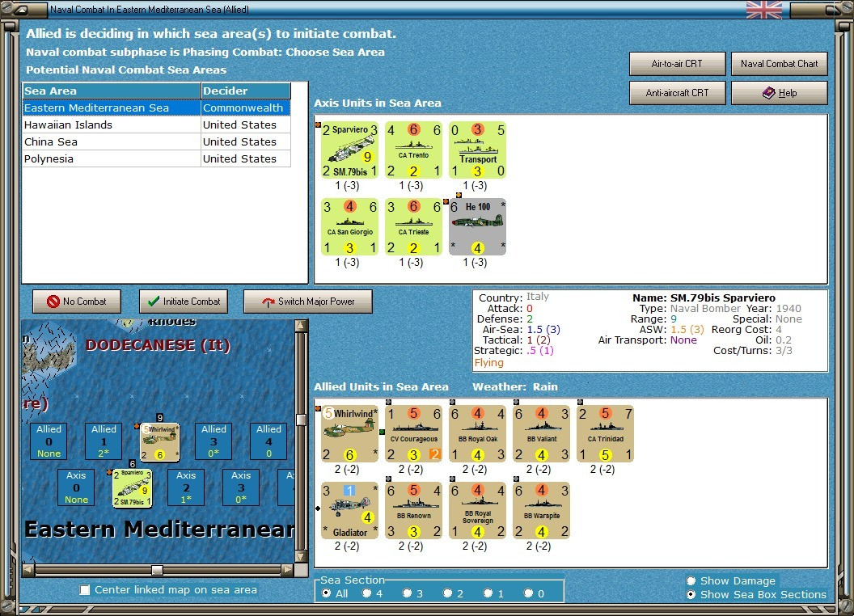Select the CV Courageous carrier counter
The height and width of the screenshot is (616, 854).
(413, 433)
